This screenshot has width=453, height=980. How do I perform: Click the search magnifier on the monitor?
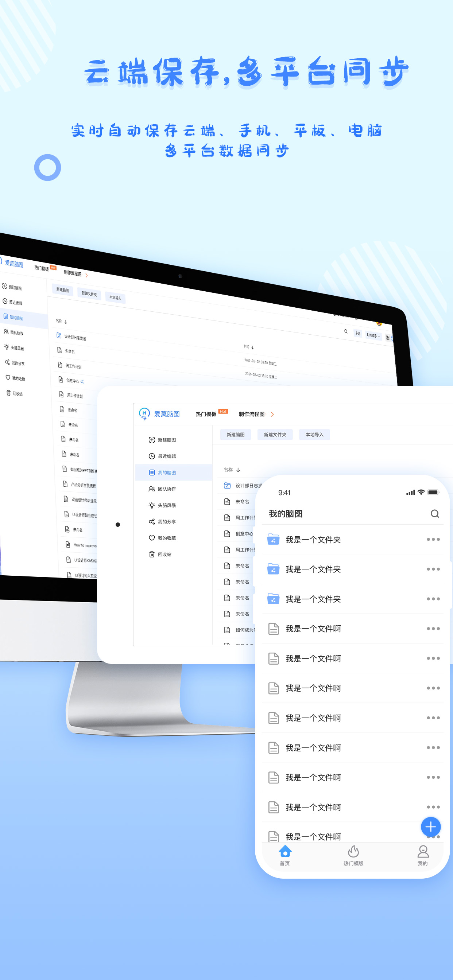coord(346,331)
